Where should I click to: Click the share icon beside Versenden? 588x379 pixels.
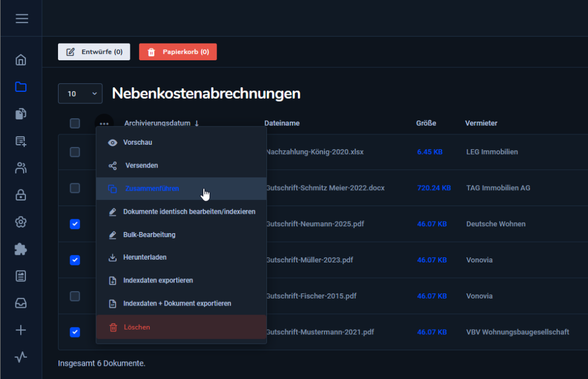point(113,166)
